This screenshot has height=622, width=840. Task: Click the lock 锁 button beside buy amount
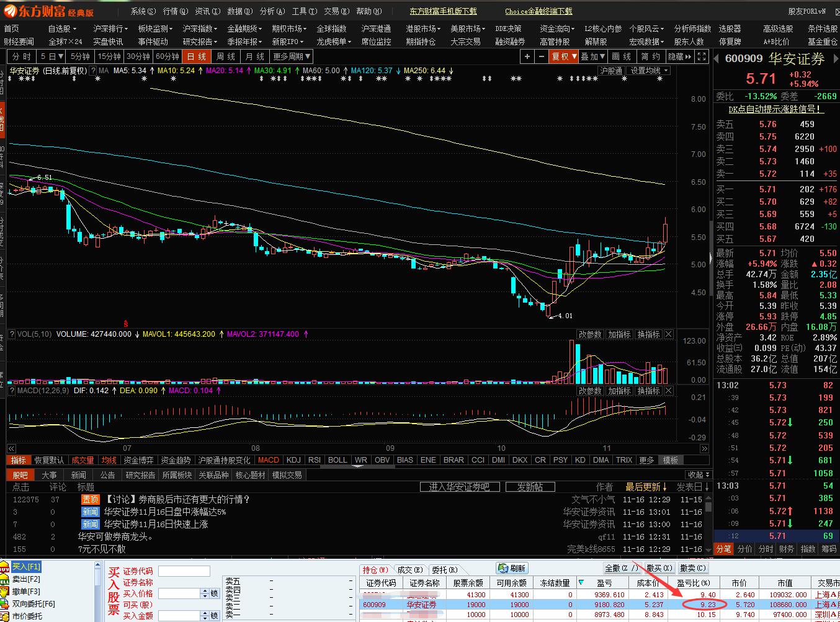214,616
